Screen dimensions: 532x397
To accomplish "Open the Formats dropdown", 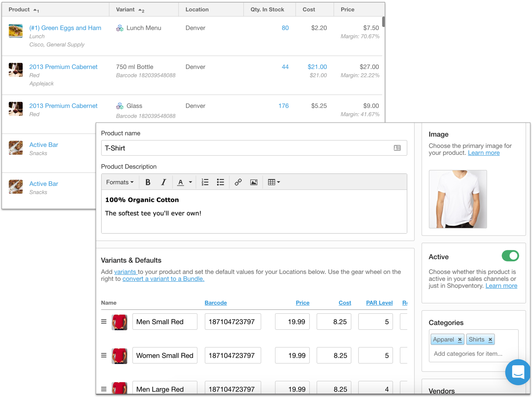I will coord(120,182).
